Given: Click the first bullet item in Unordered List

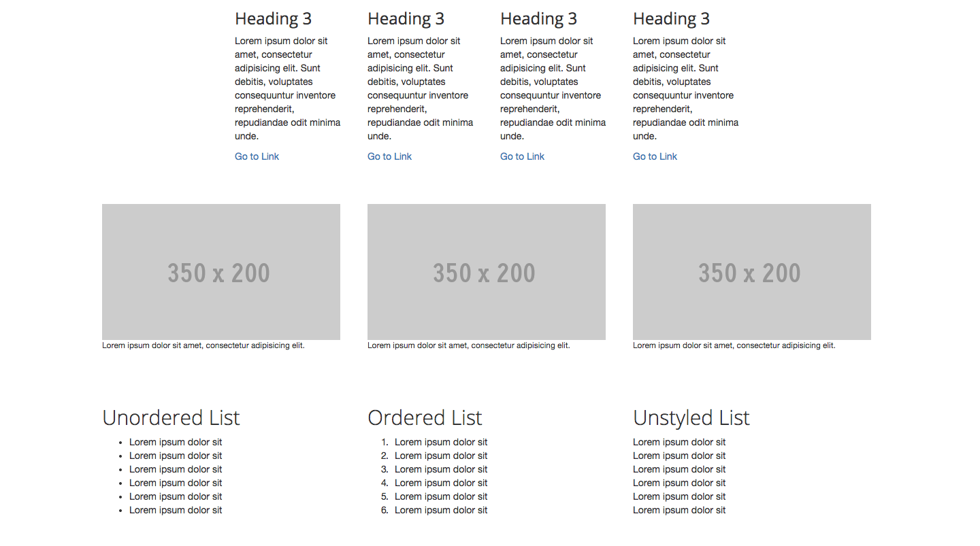Looking at the screenshot, I should pyautogui.click(x=176, y=442).
